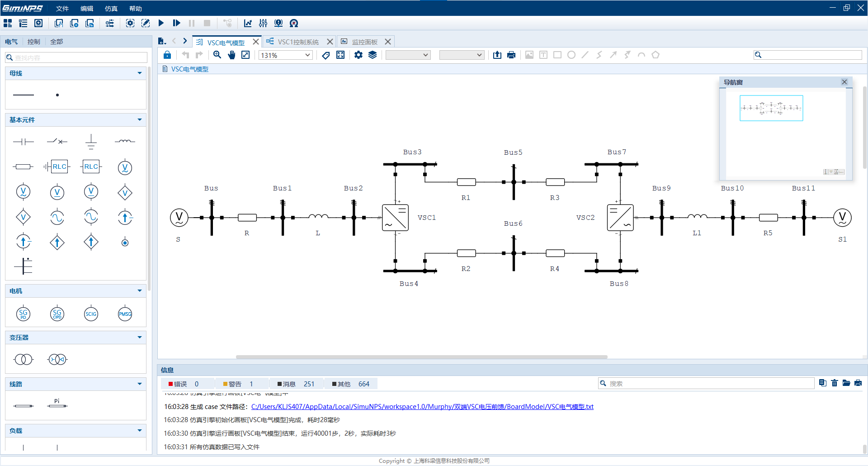Select the inductor coil component in palette
The image size is (868, 466).
click(125, 142)
